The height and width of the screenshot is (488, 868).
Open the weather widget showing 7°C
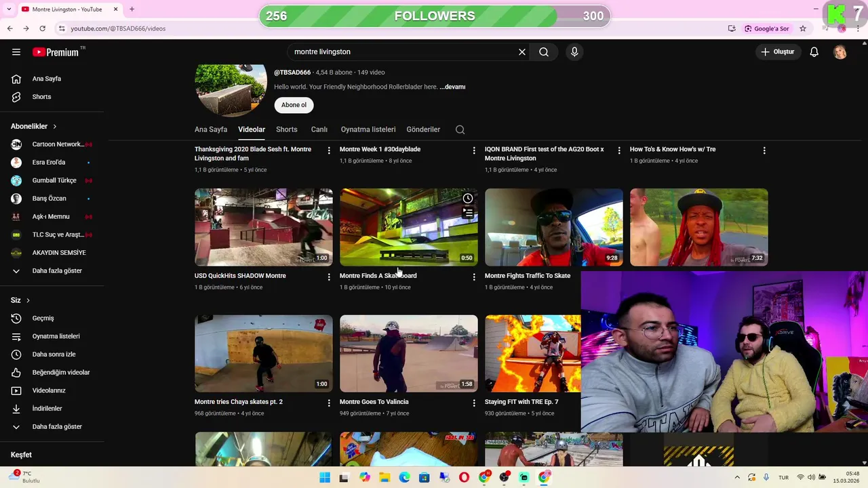coord(24,476)
